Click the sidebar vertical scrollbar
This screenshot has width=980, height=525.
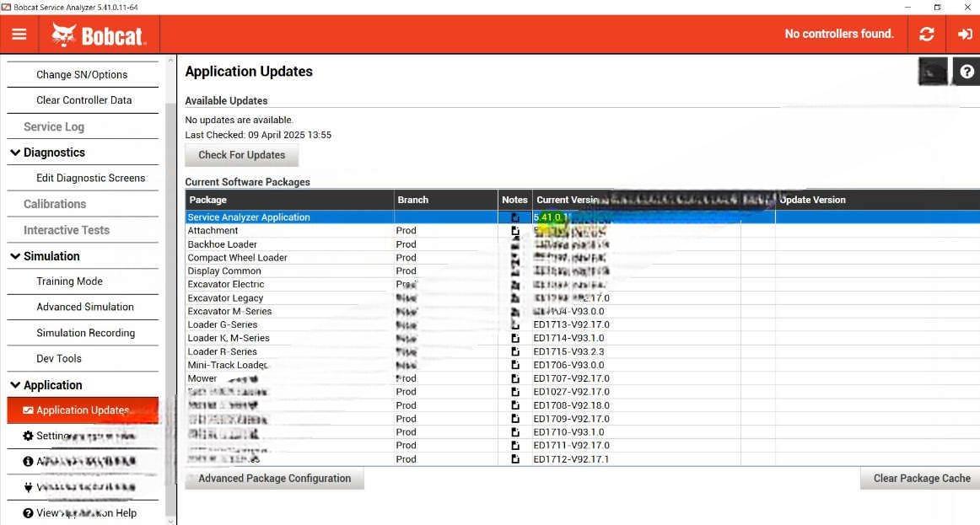(170, 293)
